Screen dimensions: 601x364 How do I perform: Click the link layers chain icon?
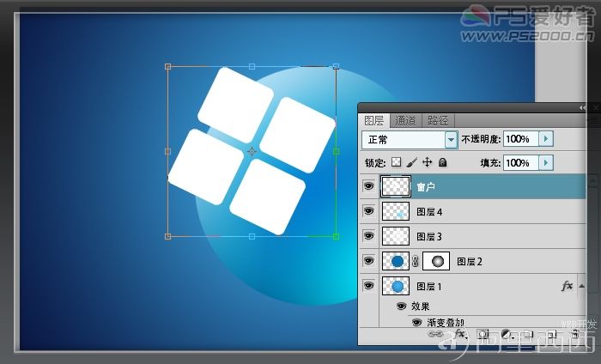click(x=435, y=335)
